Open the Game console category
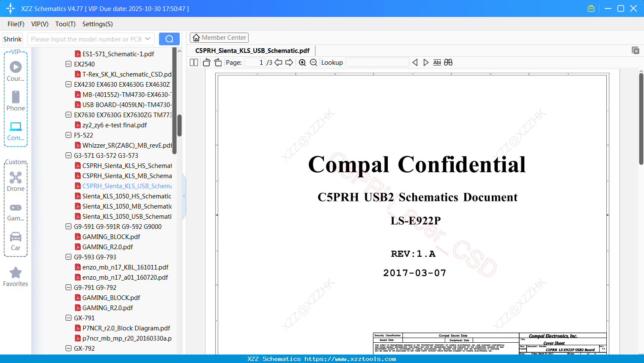 pos(16,208)
